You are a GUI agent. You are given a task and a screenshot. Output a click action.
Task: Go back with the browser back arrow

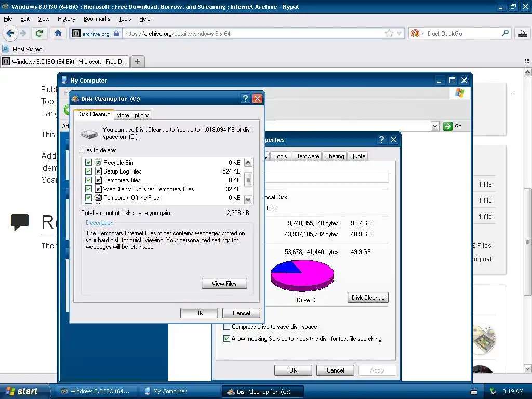10,33
